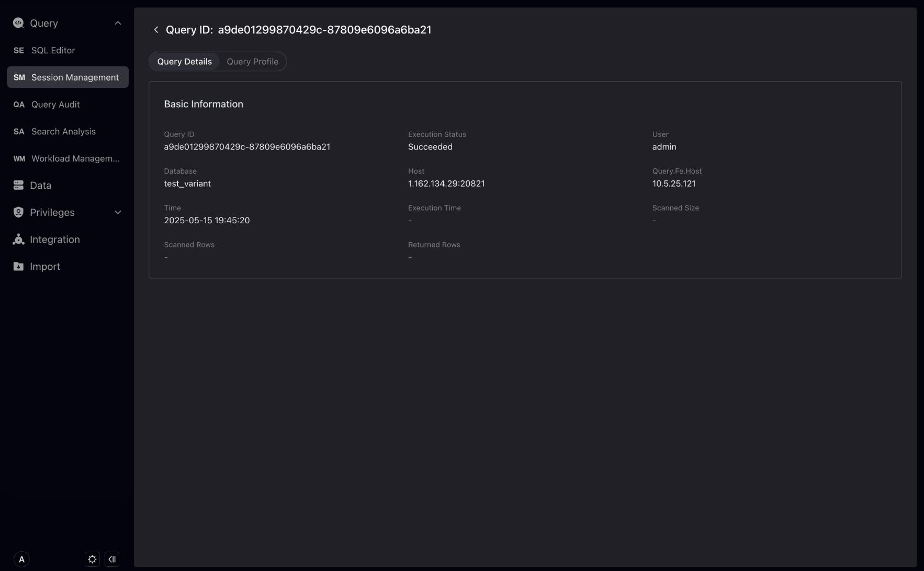Click the Query ID value in Basic Information

tap(247, 147)
